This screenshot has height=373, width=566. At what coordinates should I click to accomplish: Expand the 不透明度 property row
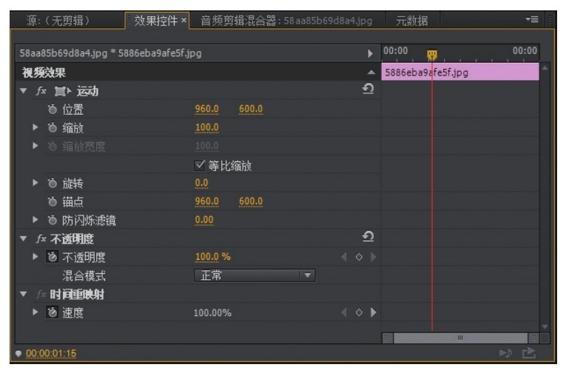[35, 257]
